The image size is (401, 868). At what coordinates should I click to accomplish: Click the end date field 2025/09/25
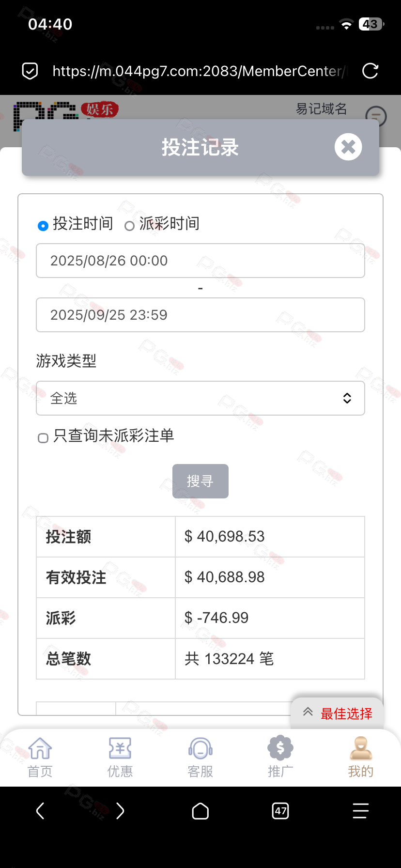200,315
